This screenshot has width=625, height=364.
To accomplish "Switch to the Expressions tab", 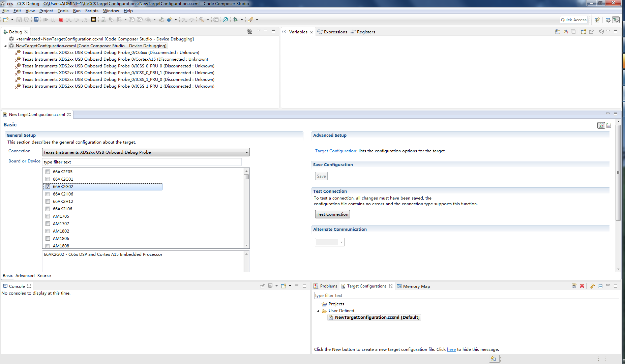I will coord(332,32).
